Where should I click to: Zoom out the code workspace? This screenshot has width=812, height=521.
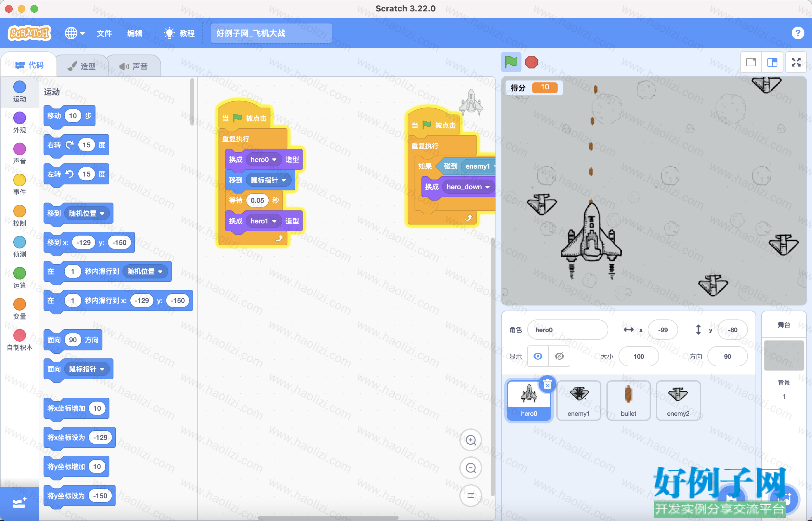471,468
